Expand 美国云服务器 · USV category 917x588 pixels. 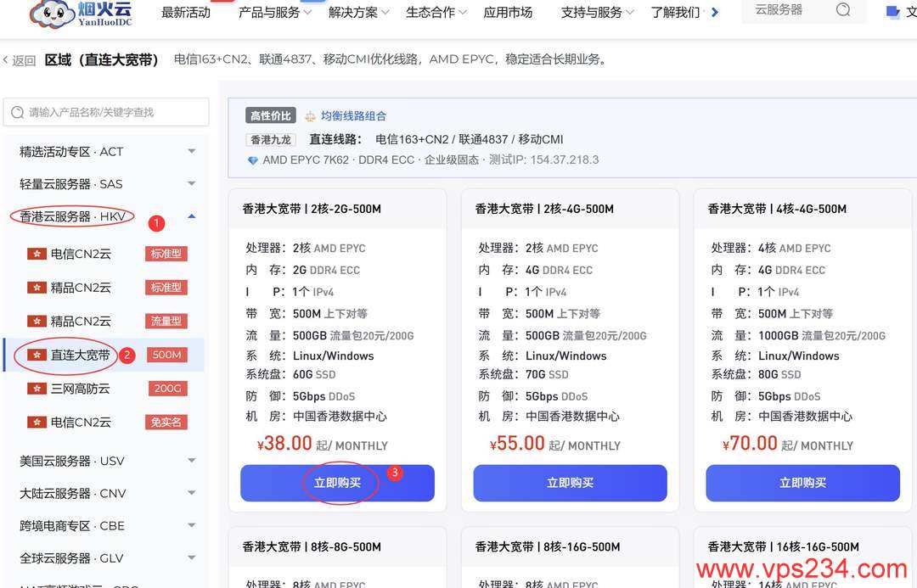[107, 462]
